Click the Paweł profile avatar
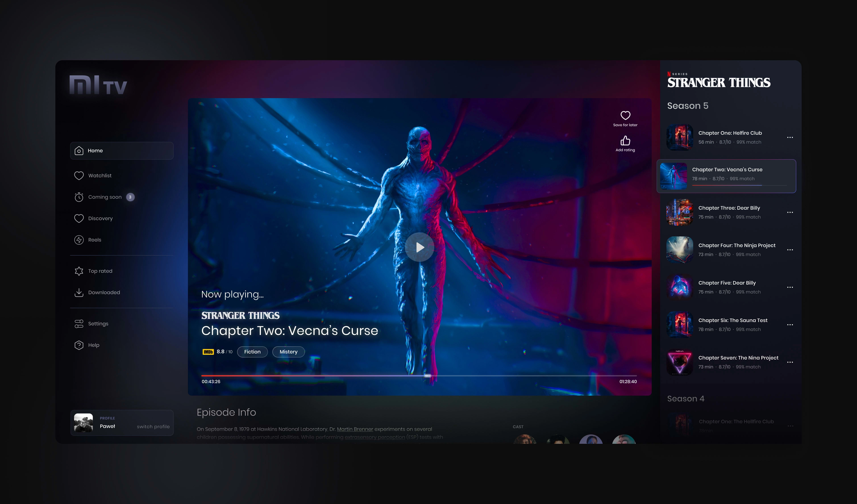 (84, 422)
